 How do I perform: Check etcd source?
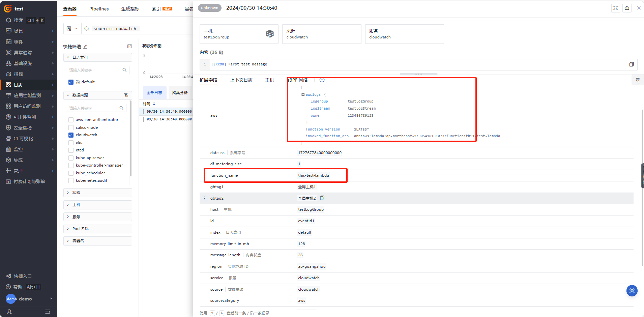pyautogui.click(x=71, y=150)
